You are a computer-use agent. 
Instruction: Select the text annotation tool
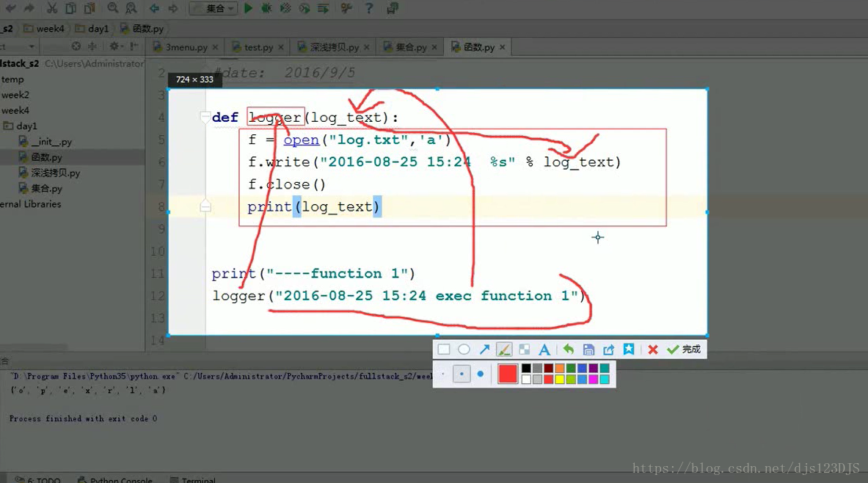click(544, 349)
